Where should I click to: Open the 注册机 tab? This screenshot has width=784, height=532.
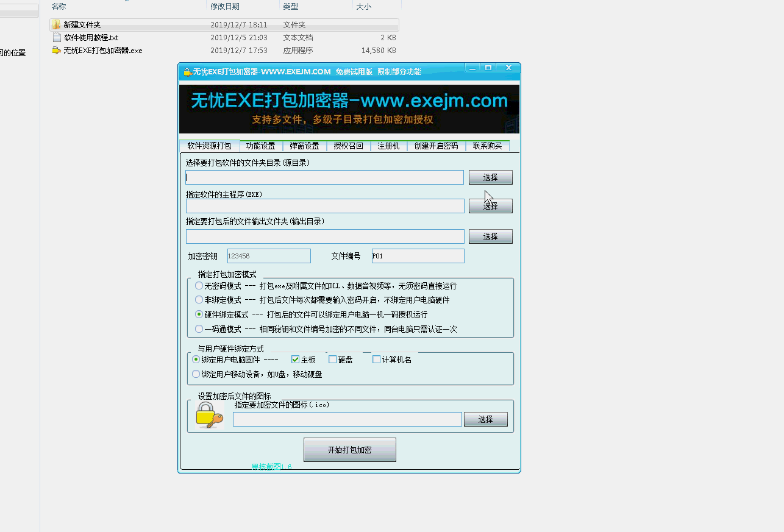[388, 146]
